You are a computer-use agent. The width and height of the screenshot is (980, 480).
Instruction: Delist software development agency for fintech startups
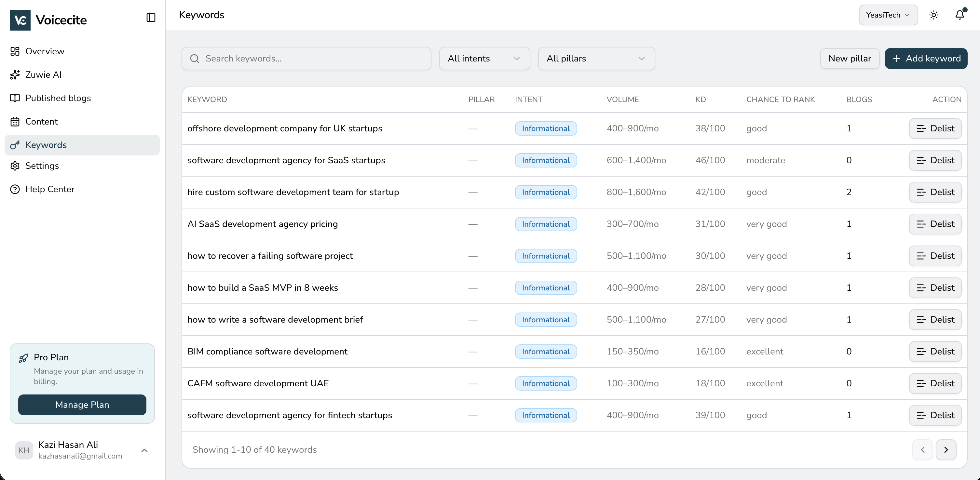[x=935, y=415]
